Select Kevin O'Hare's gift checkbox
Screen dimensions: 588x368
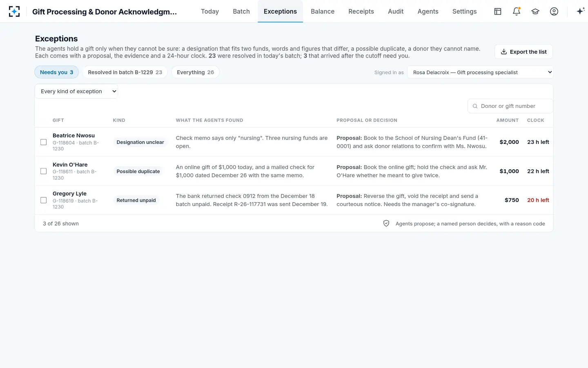coord(44,171)
